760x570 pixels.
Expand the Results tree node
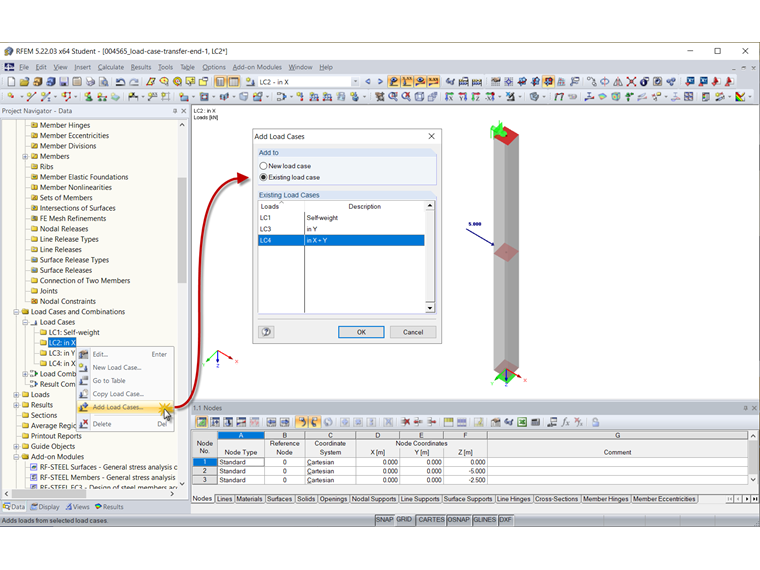[16, 405]
